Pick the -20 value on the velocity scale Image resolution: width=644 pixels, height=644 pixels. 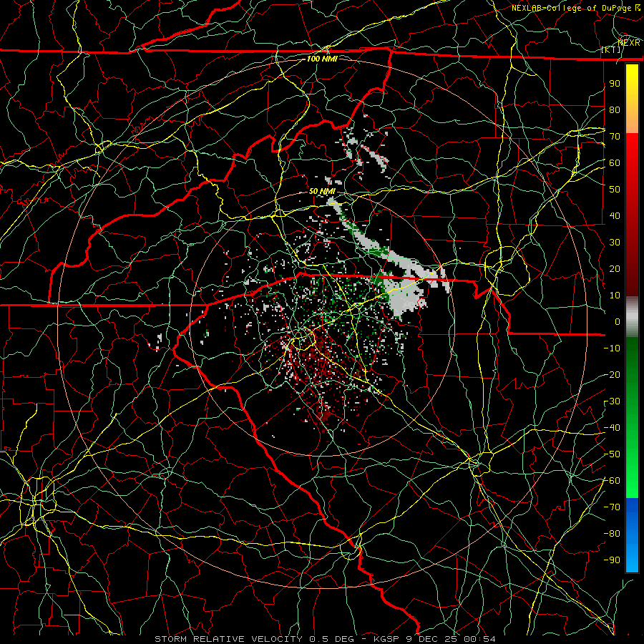pyautogui.click(x=612, y=374)
